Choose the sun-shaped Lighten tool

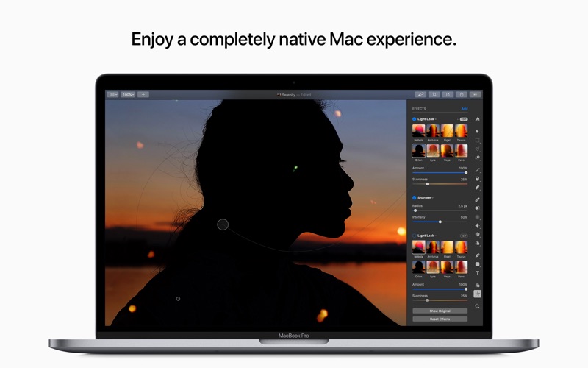click(x=477, y=226)
